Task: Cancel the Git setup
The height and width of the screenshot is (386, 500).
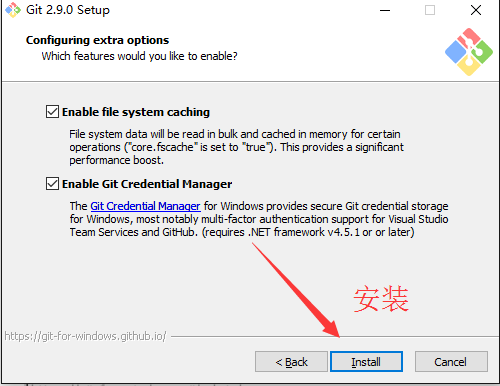Action: coord(451,362)
